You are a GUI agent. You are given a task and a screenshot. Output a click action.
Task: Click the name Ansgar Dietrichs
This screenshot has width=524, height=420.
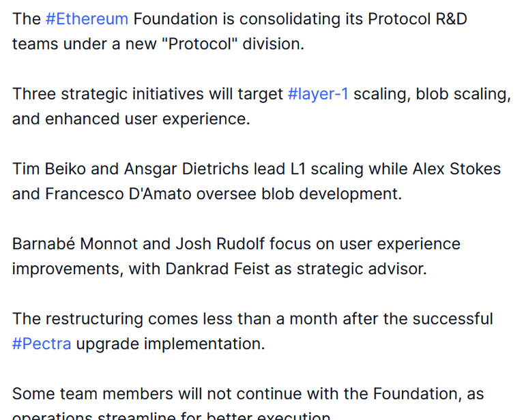tap(186, 169)
